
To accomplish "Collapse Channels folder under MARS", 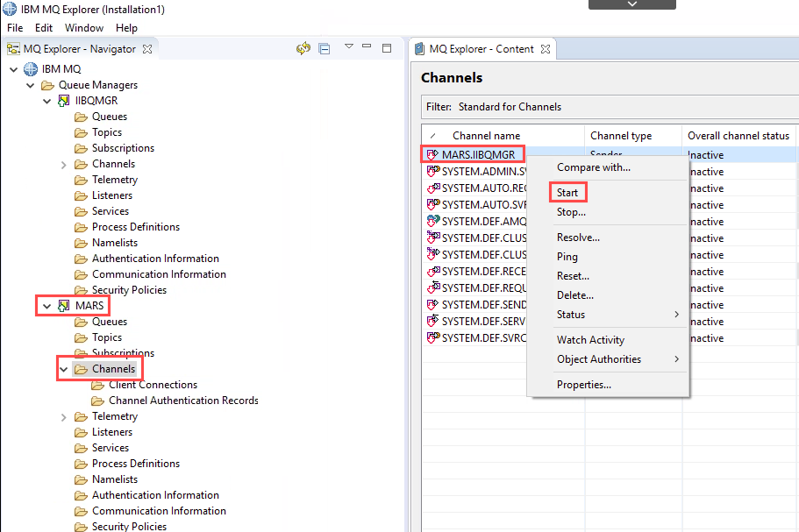I will point(64,369).
